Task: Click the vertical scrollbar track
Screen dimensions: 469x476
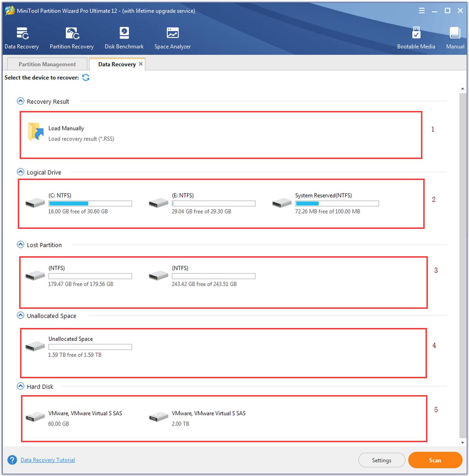Action: point(463,266)
